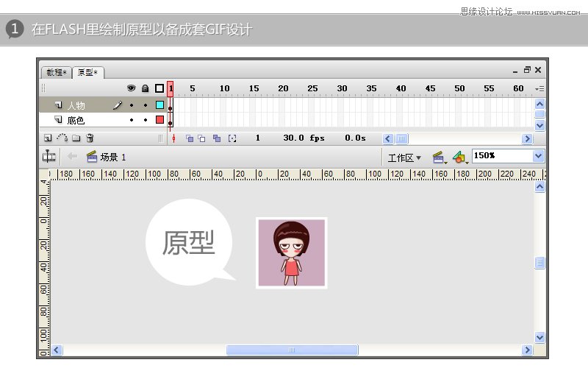This screenshot has width=588, height=368.
Task: Insert a new layer folder
Action: tap(76, 138)
